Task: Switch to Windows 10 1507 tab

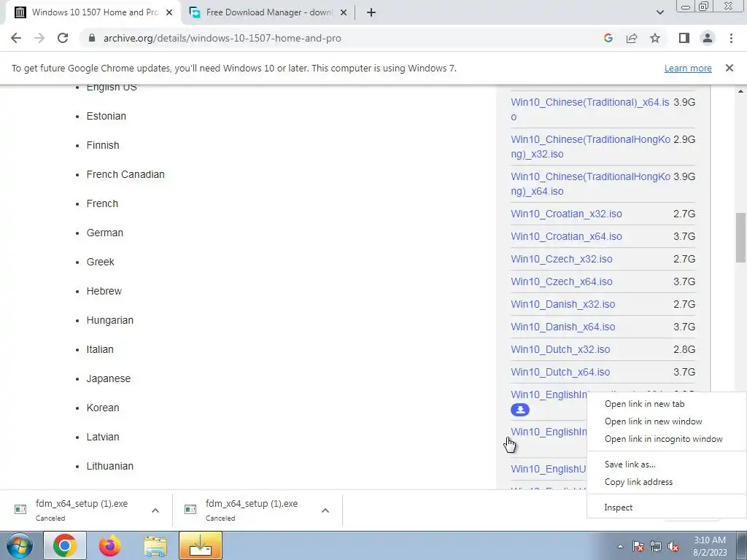Action: coord(94,12)
